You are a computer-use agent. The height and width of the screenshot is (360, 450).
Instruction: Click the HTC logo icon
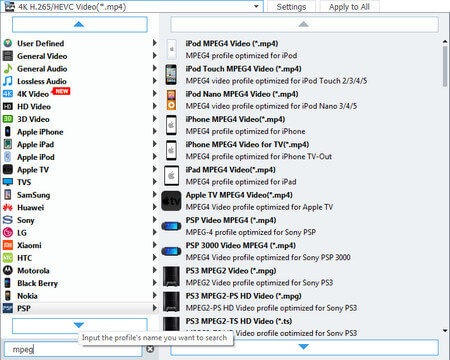(8, 258)
